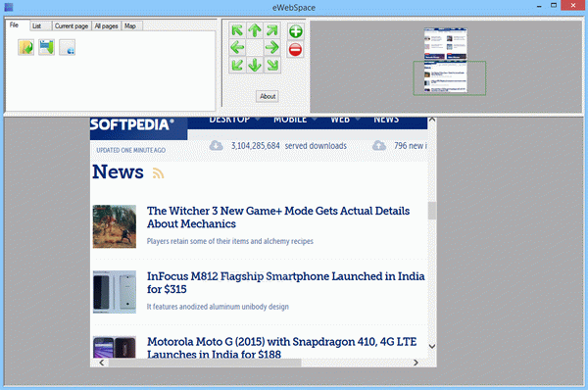
Task: Select the All pages tab
Action: (106, 25)
